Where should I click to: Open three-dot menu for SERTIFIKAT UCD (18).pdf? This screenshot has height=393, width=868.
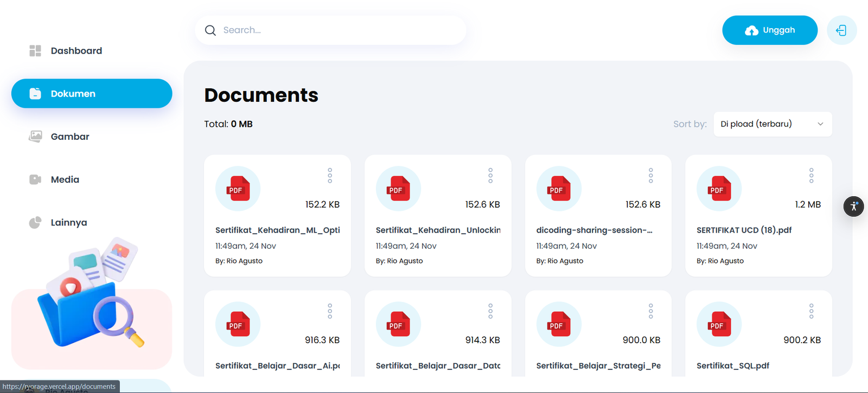811,175
